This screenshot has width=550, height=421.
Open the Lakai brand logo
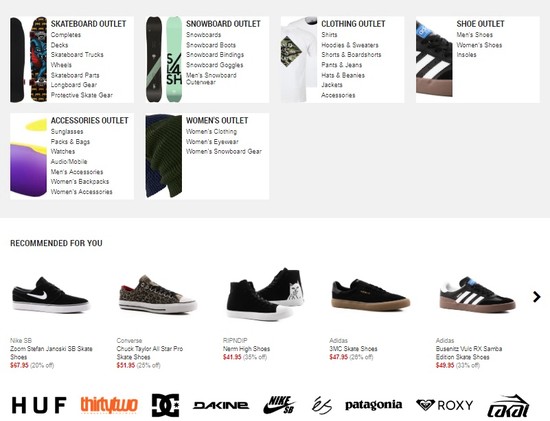point(508,406)
